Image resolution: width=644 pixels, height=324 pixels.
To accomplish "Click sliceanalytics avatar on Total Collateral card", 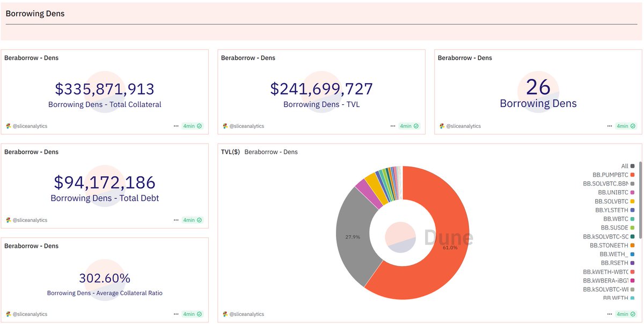I will point(8,126).
